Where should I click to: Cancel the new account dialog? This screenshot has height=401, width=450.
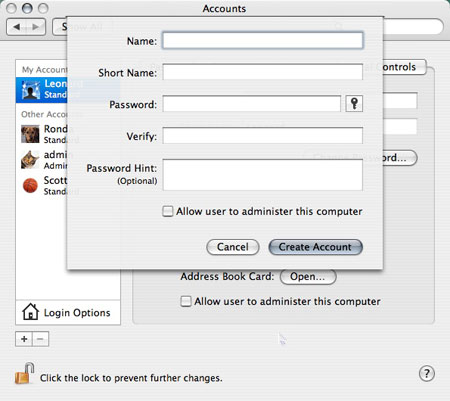point(233,247)
